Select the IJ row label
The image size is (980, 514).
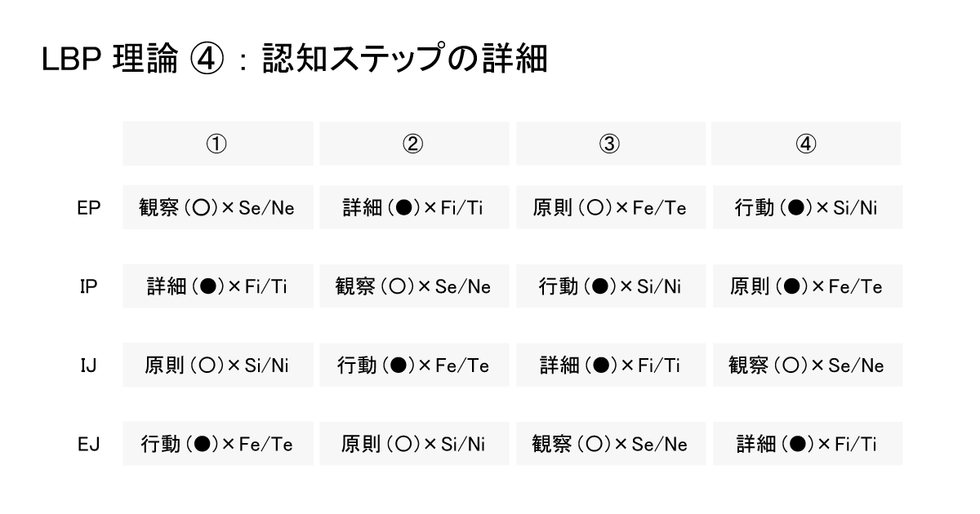(90, 366)
